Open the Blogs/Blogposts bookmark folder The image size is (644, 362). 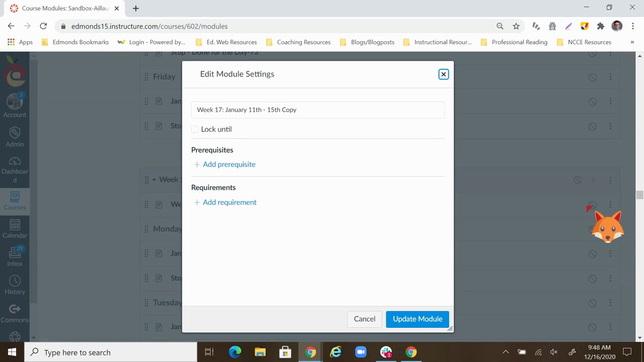click(367, 42)
